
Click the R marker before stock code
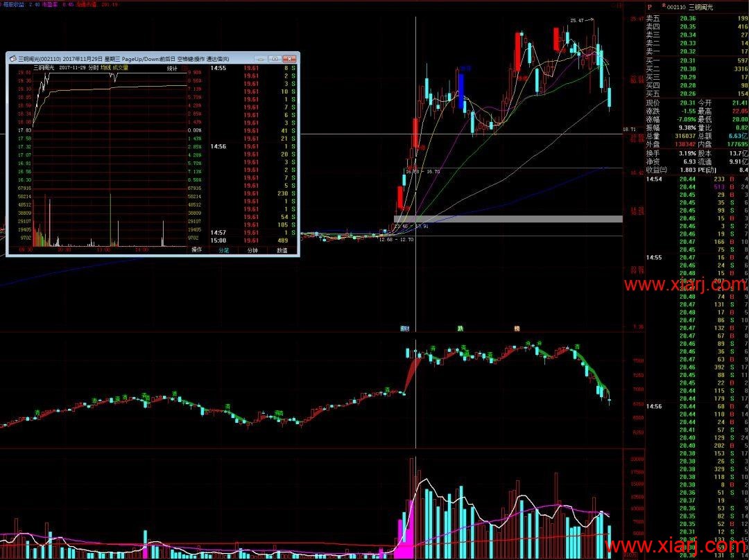pyautogui.click(x=664, y=6)
